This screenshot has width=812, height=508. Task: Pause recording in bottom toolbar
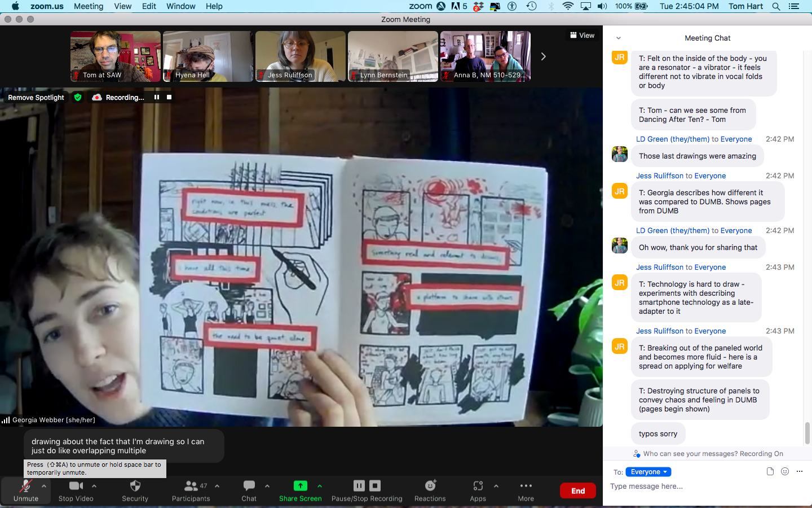coord(359,485)
